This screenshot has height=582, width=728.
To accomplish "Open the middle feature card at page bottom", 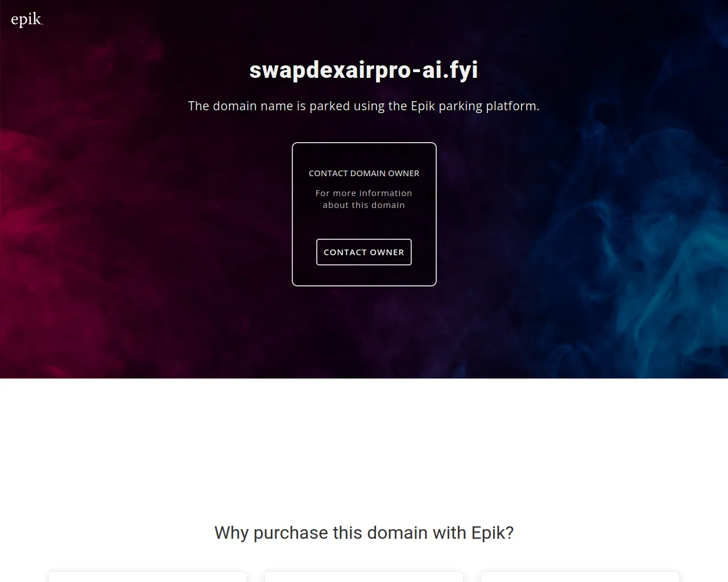I will 364,577.
